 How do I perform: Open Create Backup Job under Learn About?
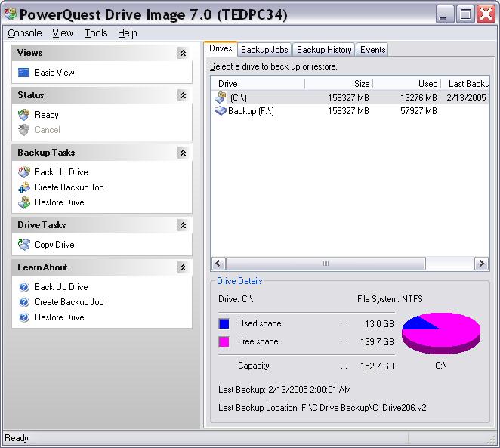tap(69, 302)
